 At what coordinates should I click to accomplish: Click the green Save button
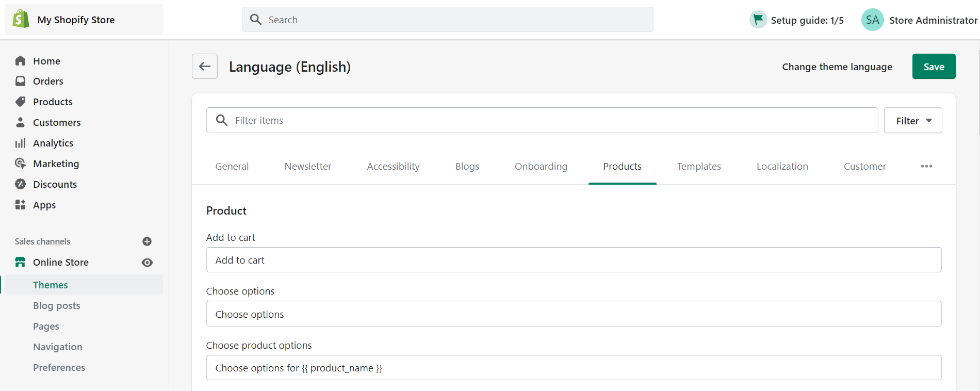pos(934,66)
